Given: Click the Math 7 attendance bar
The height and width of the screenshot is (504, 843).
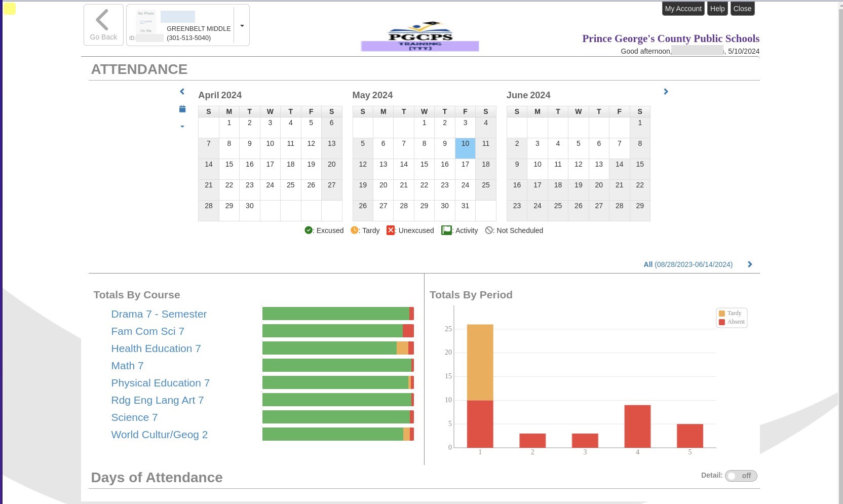Looking at the screenshot, I should [337, 365].
